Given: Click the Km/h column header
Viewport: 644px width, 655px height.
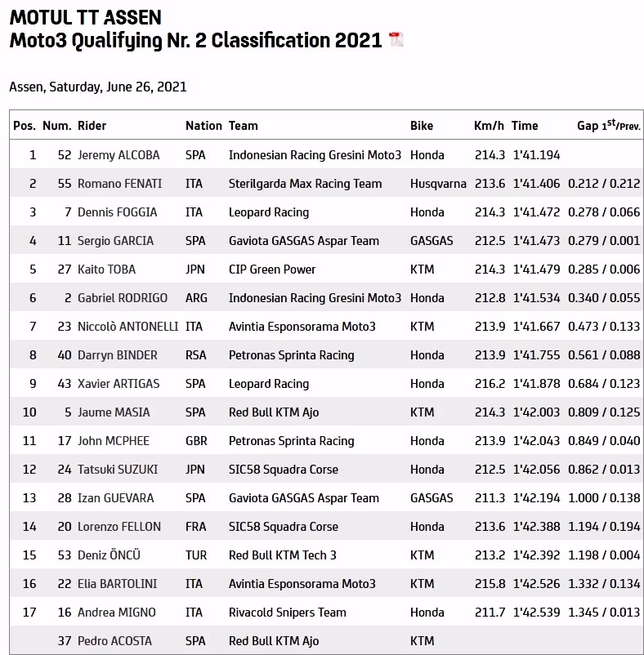Looking at the screenshot, I should 488,126.
